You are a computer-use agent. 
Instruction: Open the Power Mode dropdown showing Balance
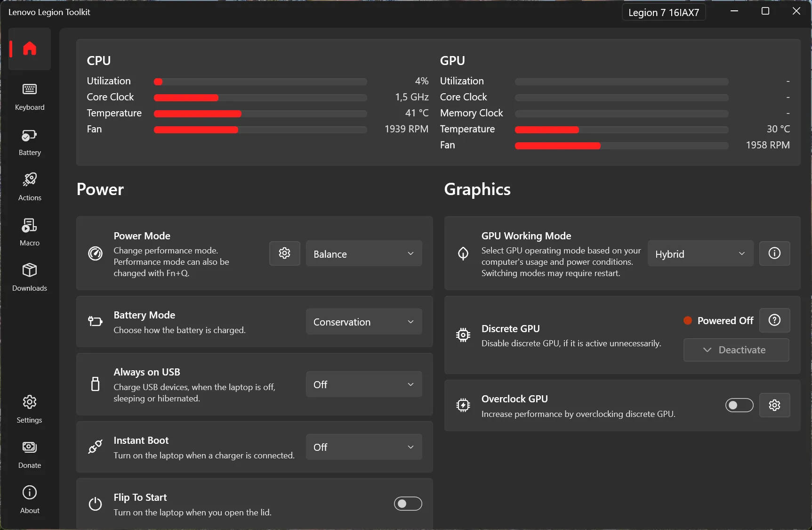363,253
